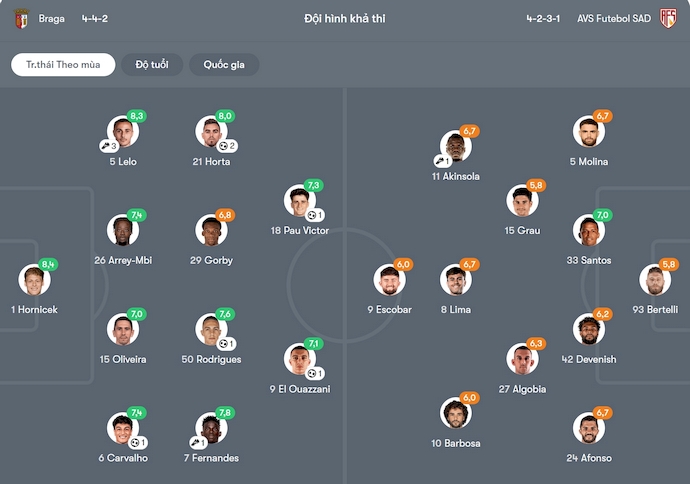Click Hornicek's goalkeeper avatar

point(34,280)
